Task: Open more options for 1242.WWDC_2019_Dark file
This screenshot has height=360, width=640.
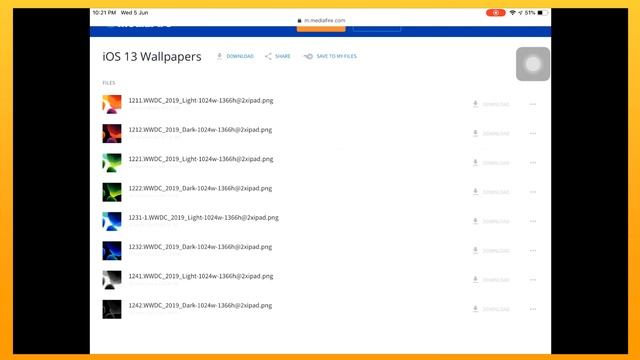Action: pos(533,309)
